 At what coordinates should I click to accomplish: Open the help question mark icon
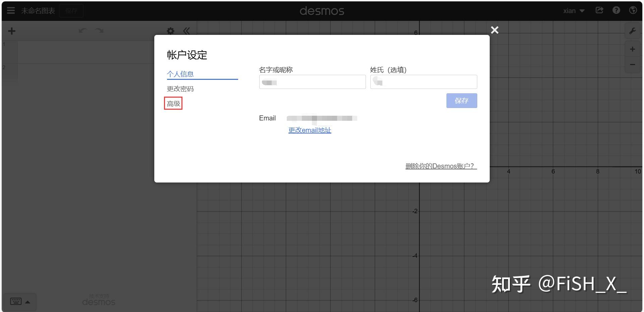[616, 10]
